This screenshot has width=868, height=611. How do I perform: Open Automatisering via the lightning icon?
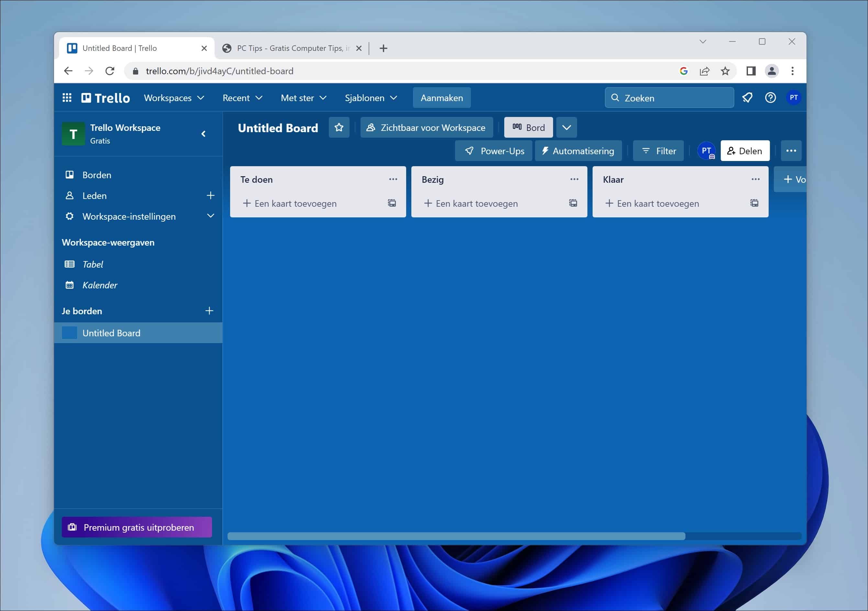click(578, 151)
